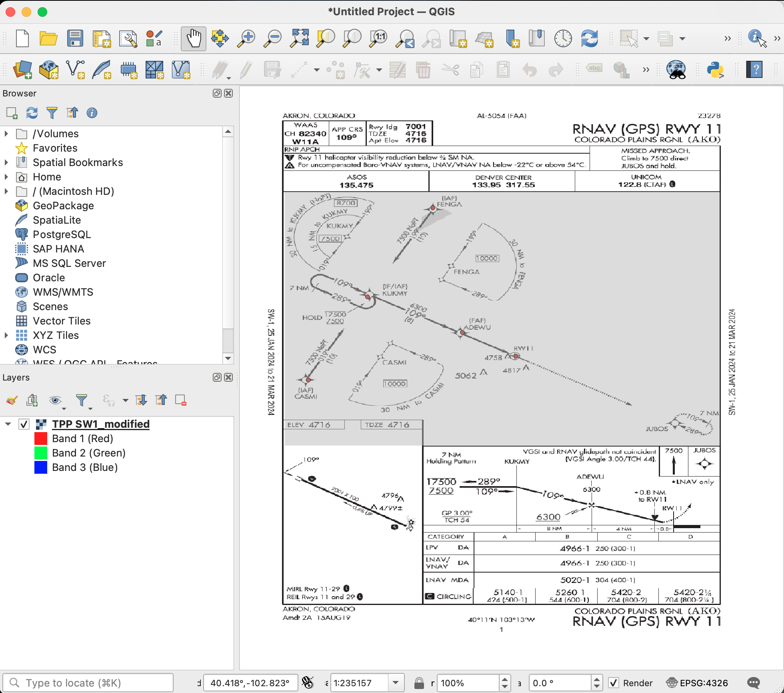Select the Identify Features tool
The height and width of the screenshot is (693, 784).
pyautogui.click(x=756, y=38)
